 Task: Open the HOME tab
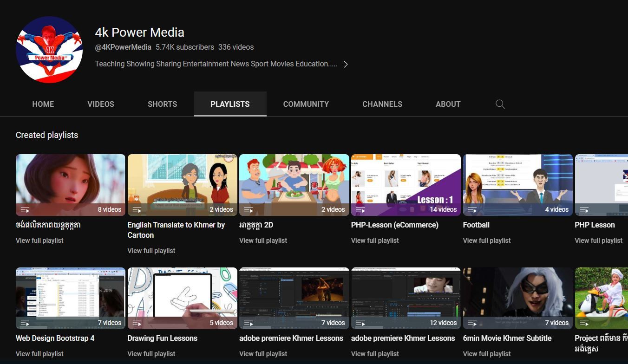43,104
